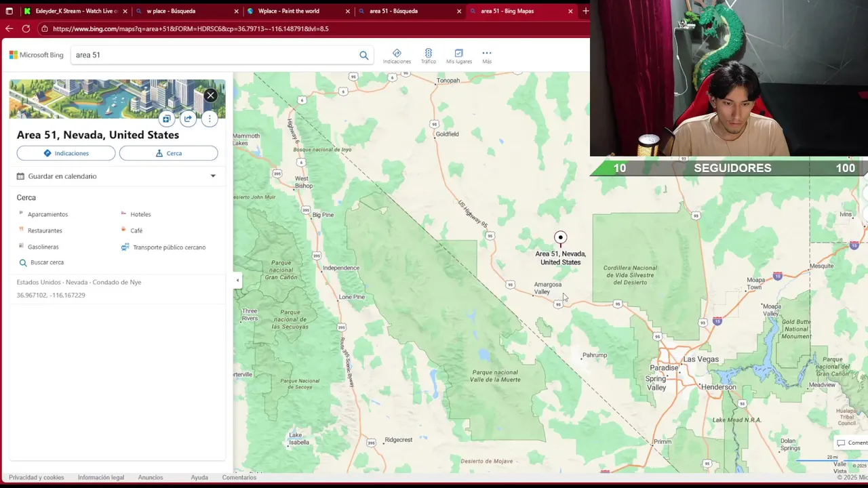Screen dimensions: 868x488
Task: Switch to the Wplace - Paint the world tab
Action: (x=298, y=11)
